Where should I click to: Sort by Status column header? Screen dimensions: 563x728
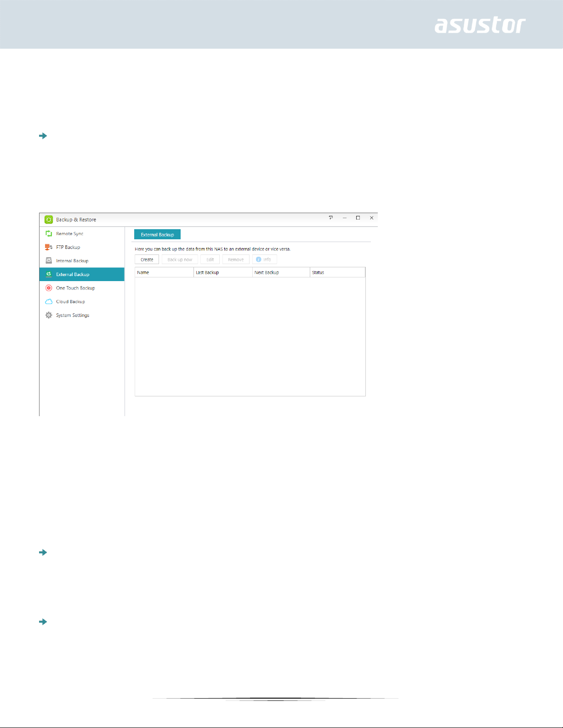click(x=338, y=272)
